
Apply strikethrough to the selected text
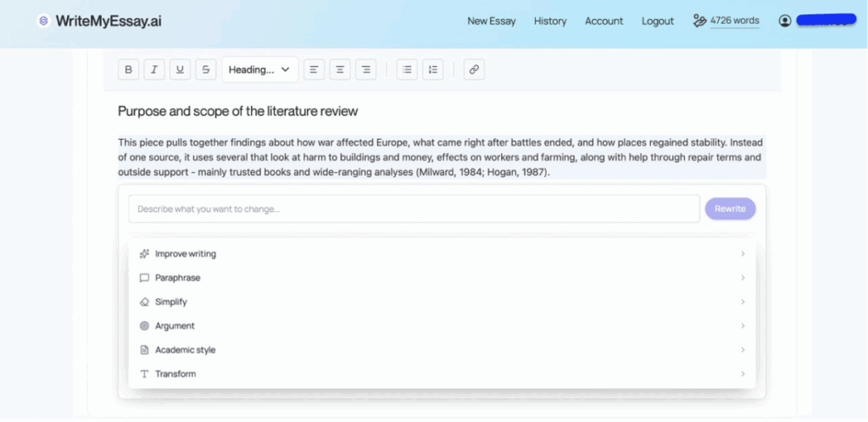tap(205, 70)
